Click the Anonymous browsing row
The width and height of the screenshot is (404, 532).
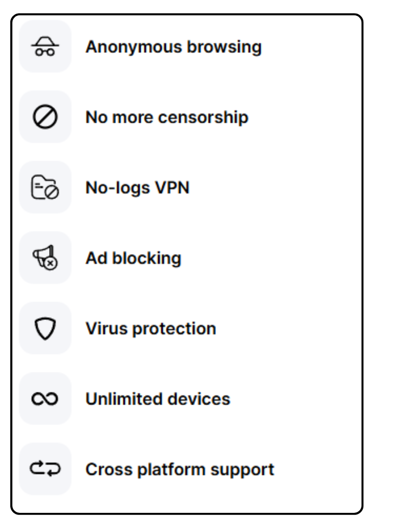[x=140, y=45]
